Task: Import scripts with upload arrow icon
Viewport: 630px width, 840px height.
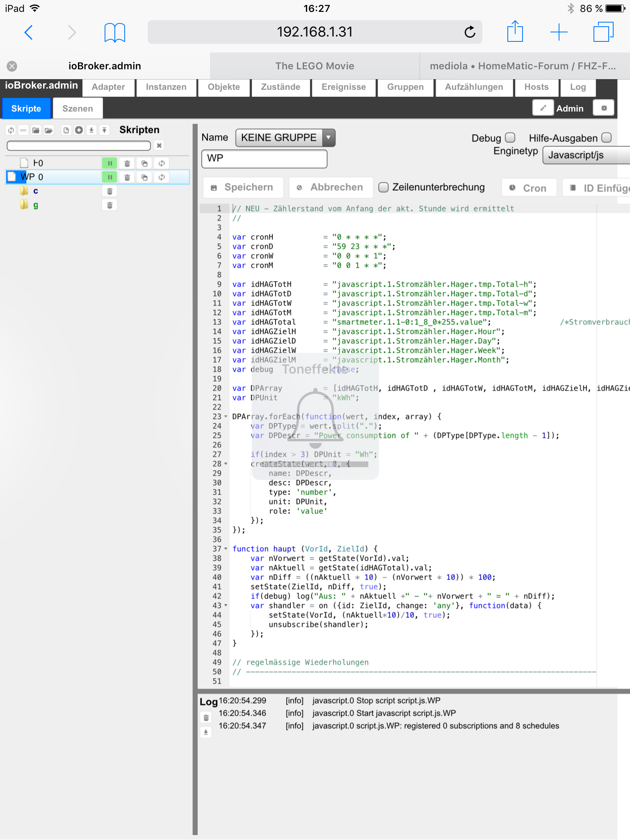Action: 105,130
